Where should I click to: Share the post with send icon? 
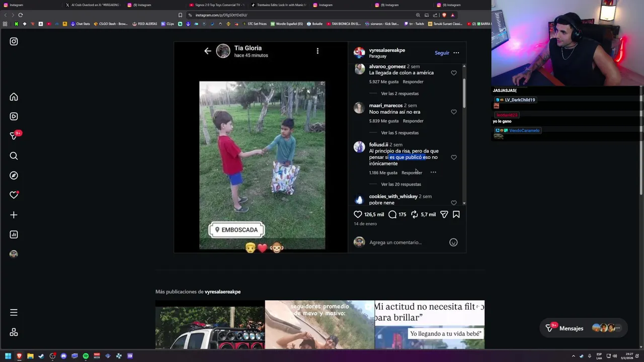(444, 214)
